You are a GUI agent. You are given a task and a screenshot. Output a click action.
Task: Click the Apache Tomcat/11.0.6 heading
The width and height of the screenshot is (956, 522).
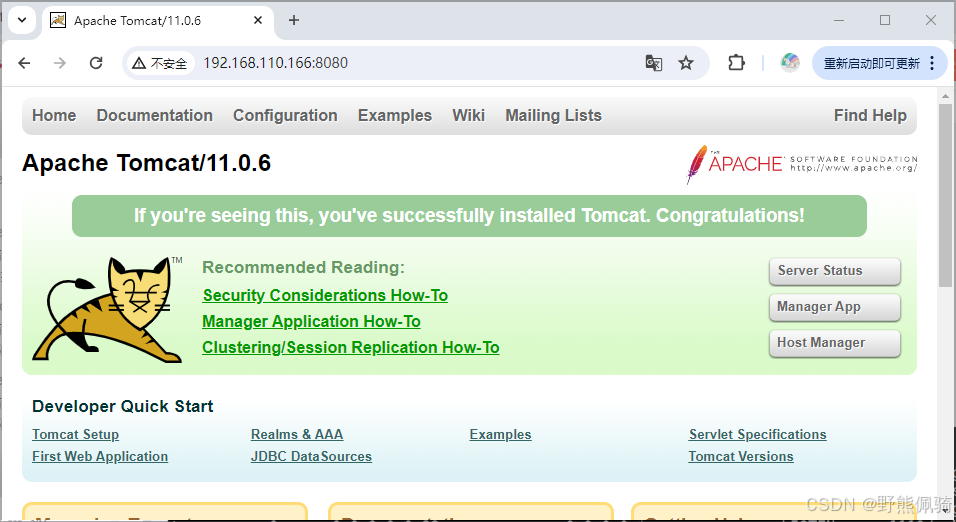146,163
